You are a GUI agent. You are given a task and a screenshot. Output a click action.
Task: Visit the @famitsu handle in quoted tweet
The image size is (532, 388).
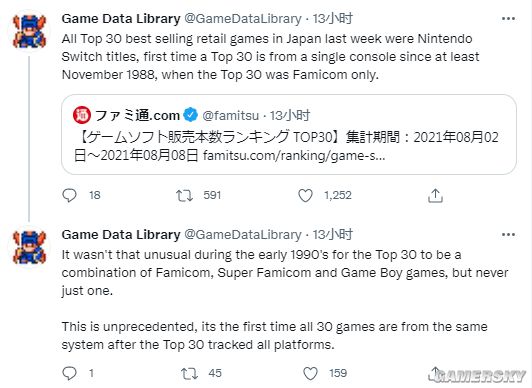click(x=230, y=116)
